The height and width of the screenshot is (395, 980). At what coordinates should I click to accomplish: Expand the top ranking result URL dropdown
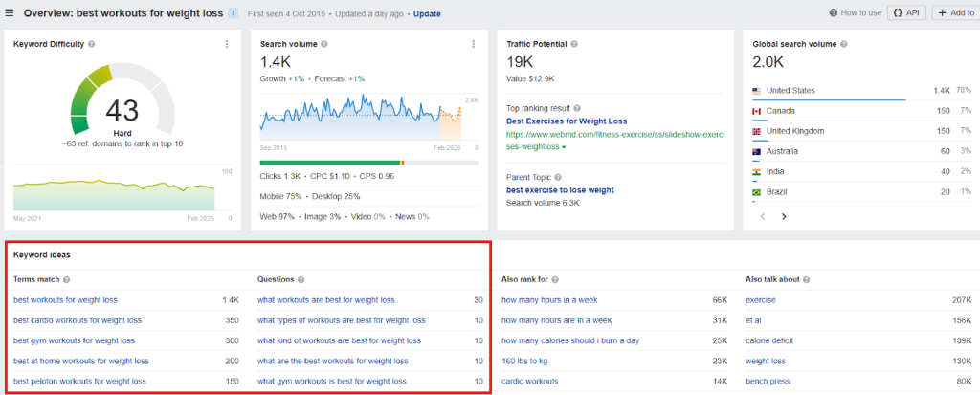564,147
